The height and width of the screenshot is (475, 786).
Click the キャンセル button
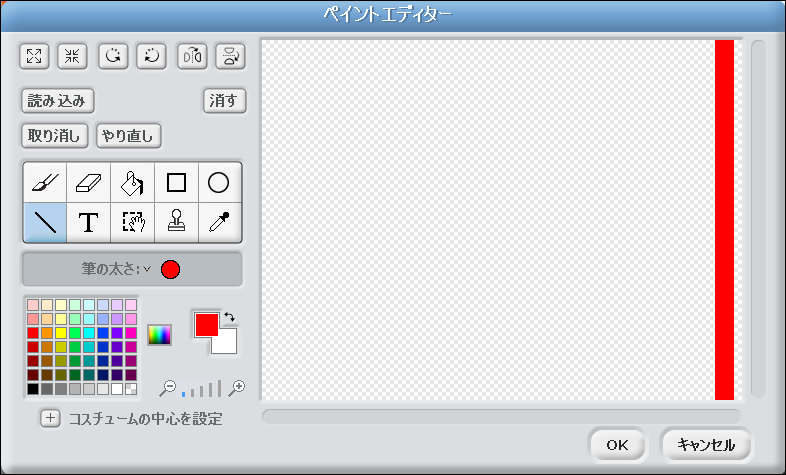click(706, 444)
